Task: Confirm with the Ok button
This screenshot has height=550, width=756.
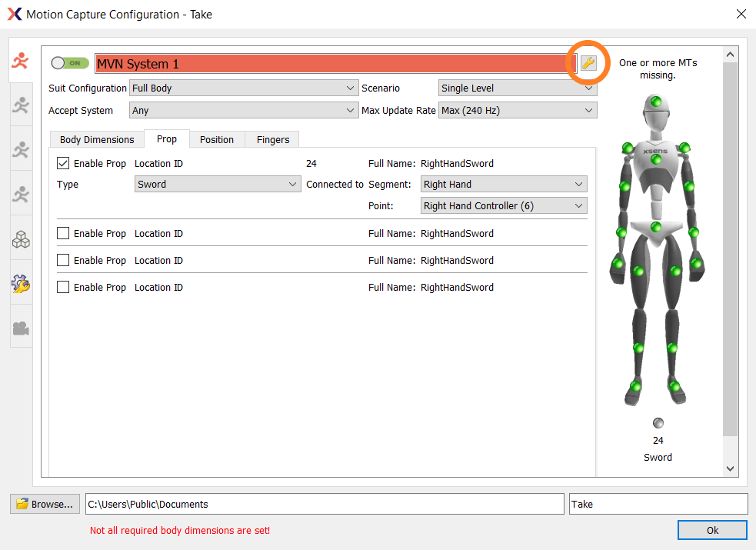Action: click(x=712, y=530)
